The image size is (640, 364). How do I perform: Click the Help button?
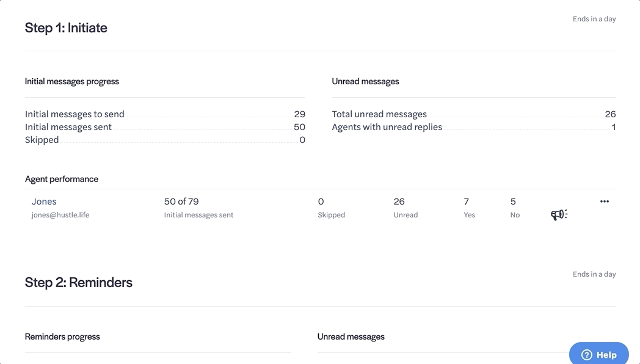(x=598, y=354)
